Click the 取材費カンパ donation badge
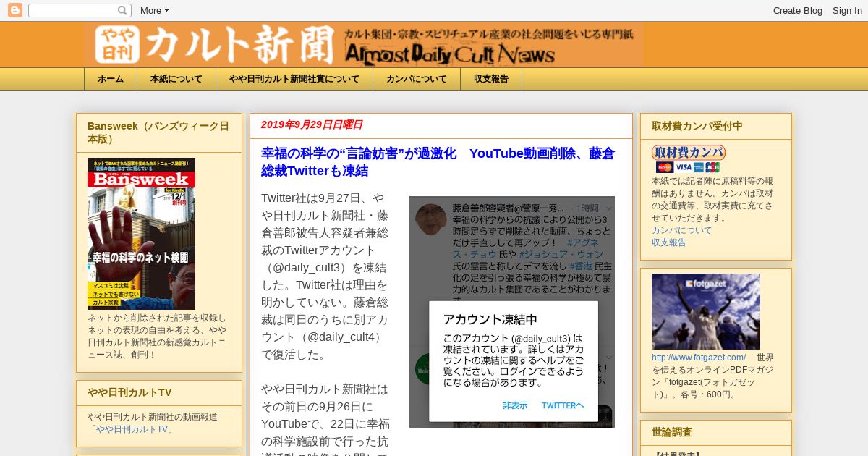This screenshot has height=456, width=868. pos(688,153)
